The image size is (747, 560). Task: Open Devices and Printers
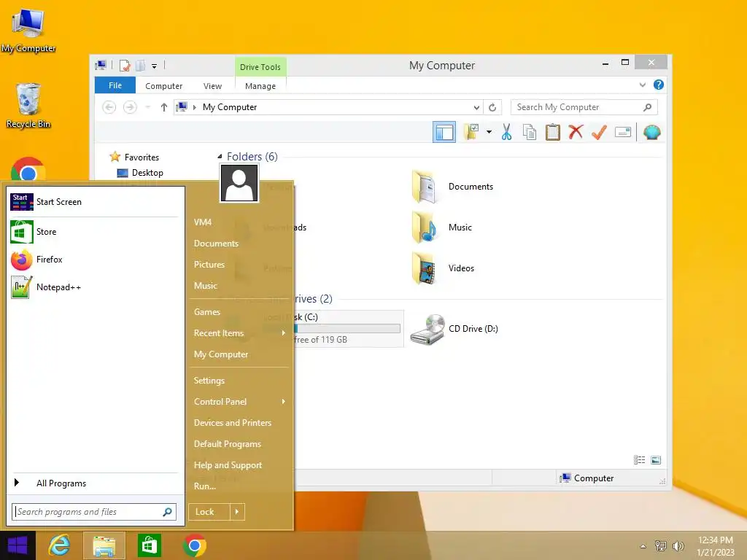click(x=233, y=423)
